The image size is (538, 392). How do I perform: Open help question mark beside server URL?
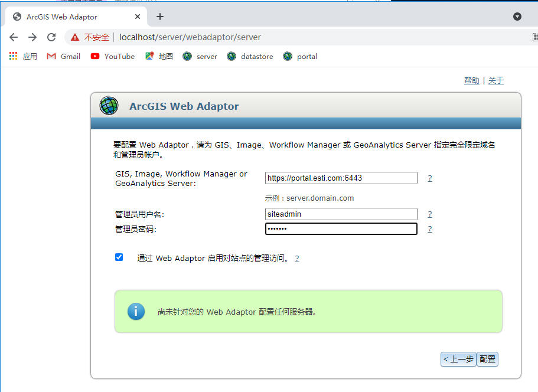[x=429, y=178]
